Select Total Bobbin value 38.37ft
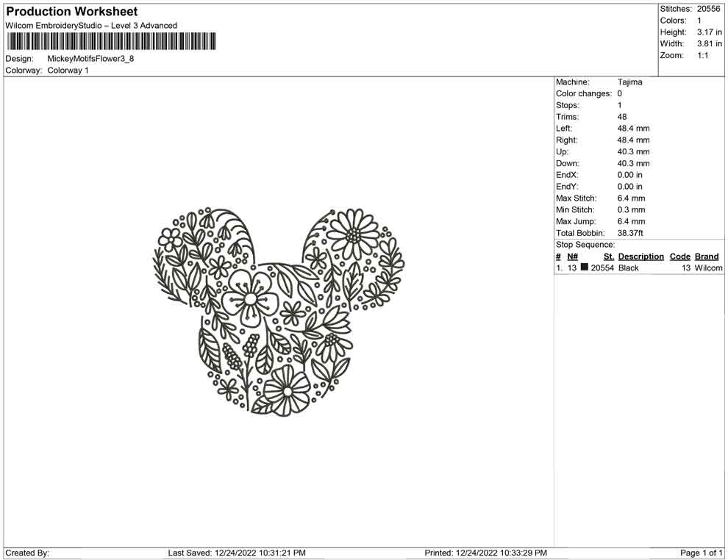Image resolution: width=728 pixels, height=560 pixels. click(x=630, y=233)
